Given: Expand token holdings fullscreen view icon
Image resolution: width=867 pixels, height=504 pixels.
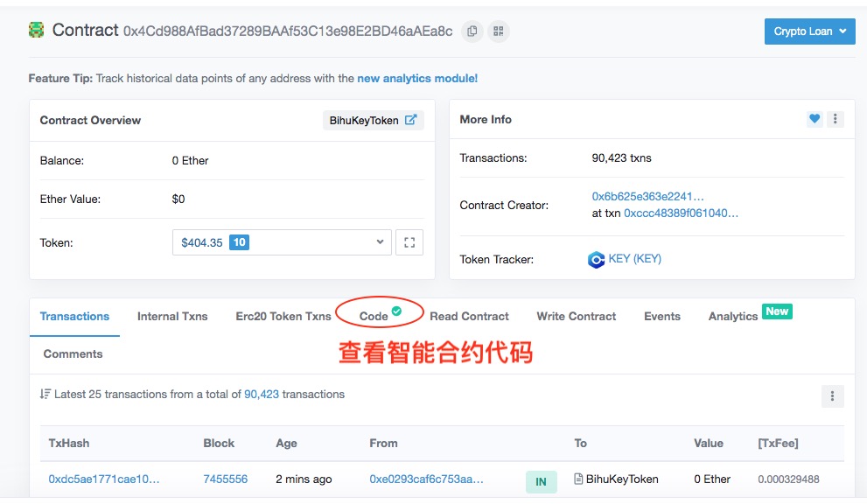Looking at the screenshot, I should click(409, 242).
